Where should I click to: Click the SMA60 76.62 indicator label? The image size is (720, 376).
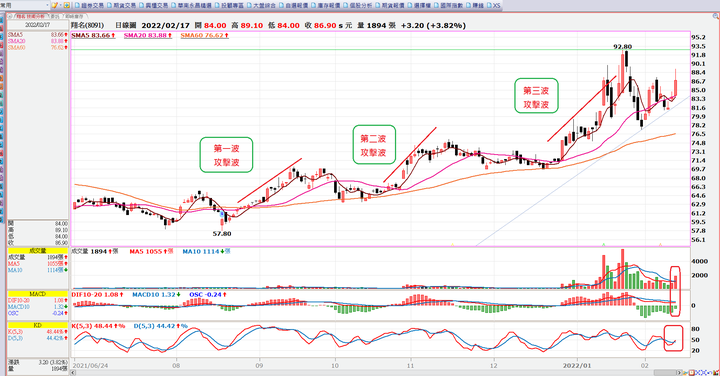click(x=204, y=35)
